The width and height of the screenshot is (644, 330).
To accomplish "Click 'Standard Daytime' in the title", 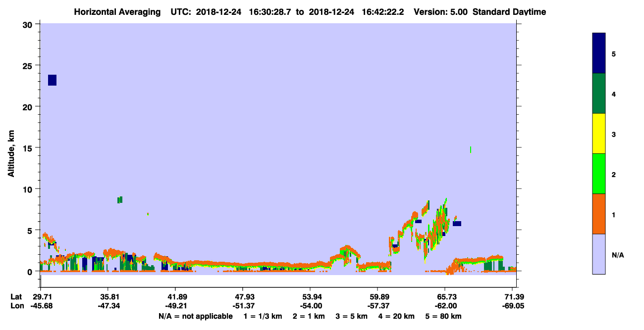I will pyautogui.click(x=509, y=11).
